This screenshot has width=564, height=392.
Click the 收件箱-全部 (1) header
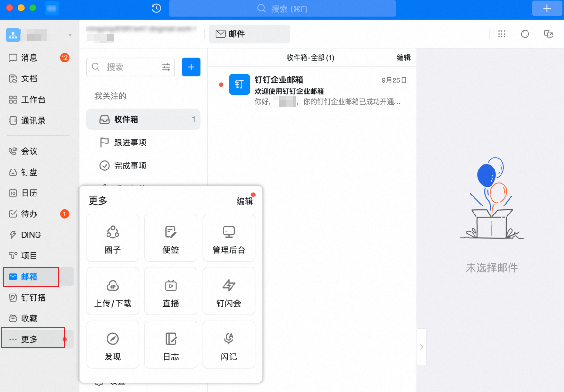311,58
